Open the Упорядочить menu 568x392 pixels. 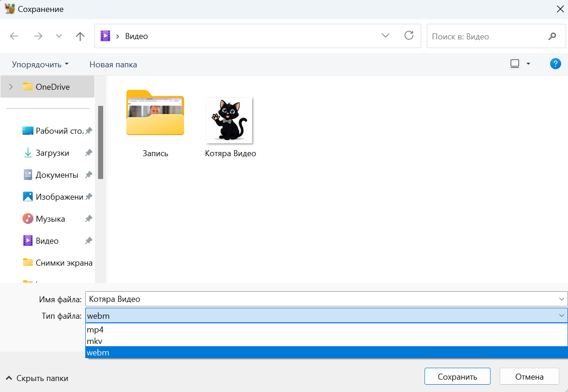click(40, 65)
